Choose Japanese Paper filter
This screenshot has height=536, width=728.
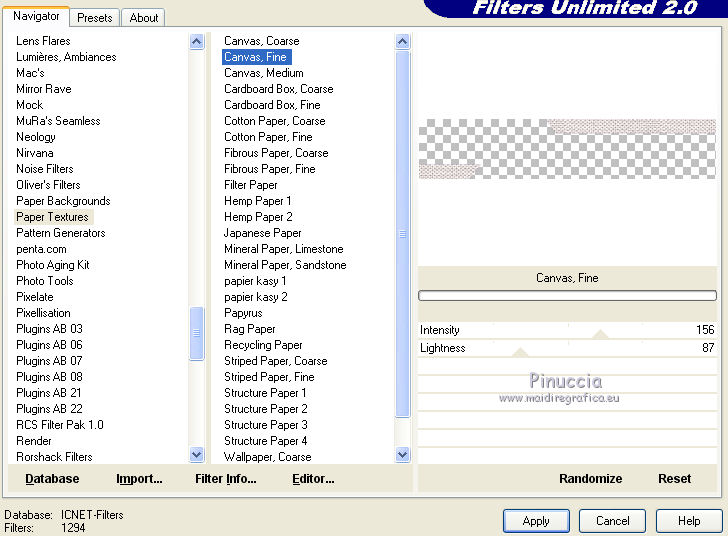click(x=262, y=233)
